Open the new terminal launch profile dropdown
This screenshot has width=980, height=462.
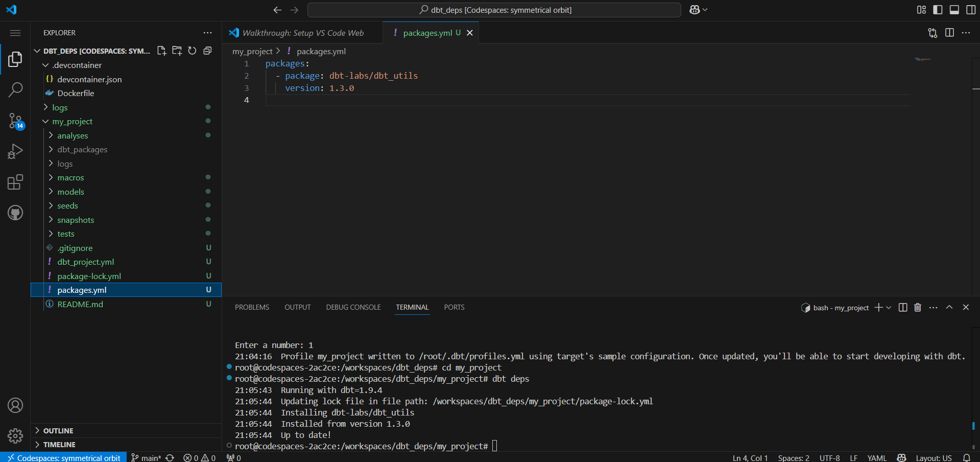pyautogui.click(x=889, y=307)
